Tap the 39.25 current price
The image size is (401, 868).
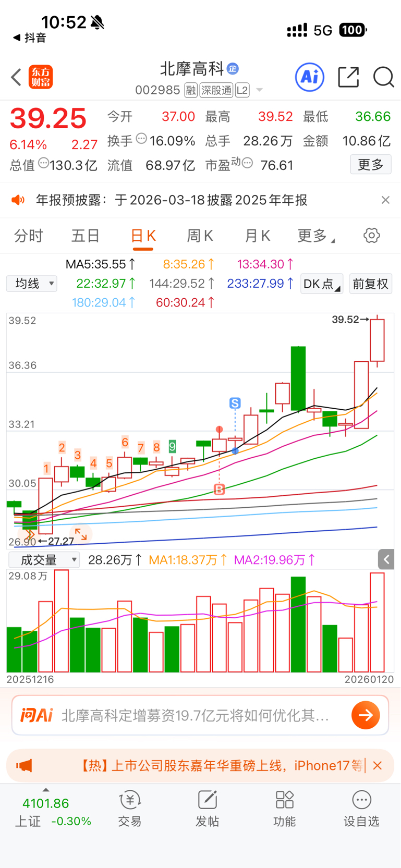(48, 118)
